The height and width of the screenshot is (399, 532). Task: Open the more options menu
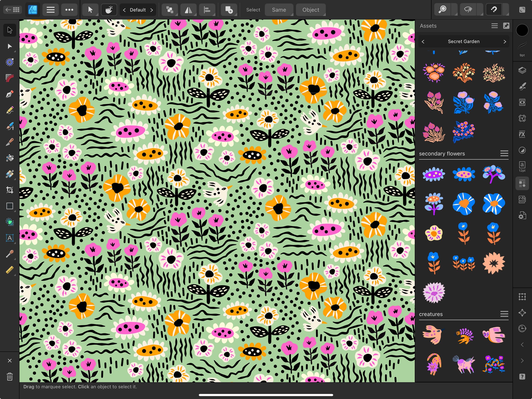tap(69, 10)
